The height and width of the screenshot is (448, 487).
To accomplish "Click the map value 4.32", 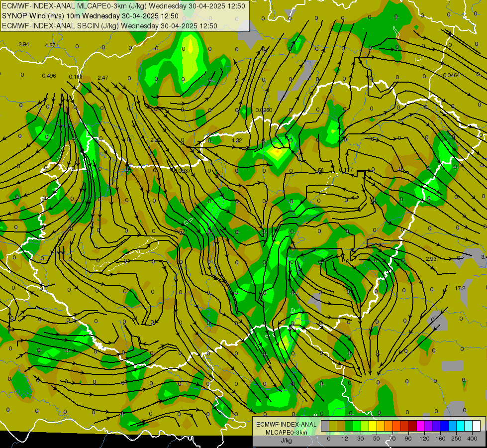I will coord(237,140).
